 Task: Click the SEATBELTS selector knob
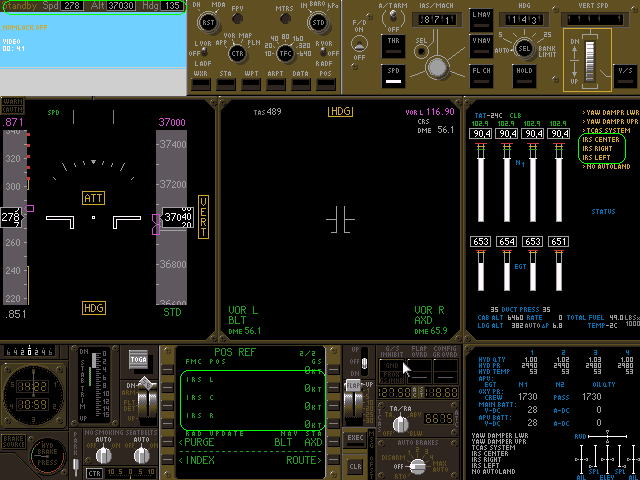[141, 455]
